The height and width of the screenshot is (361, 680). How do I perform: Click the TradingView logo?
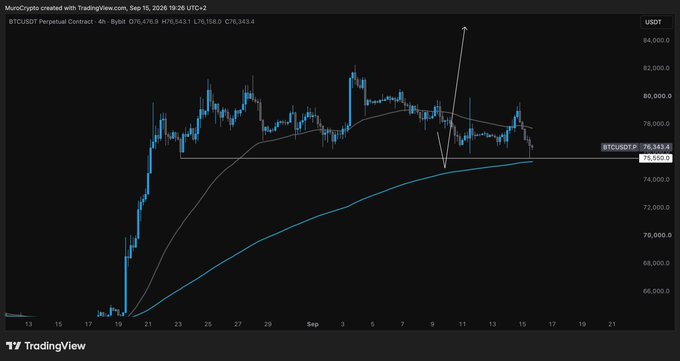(46, 346)
